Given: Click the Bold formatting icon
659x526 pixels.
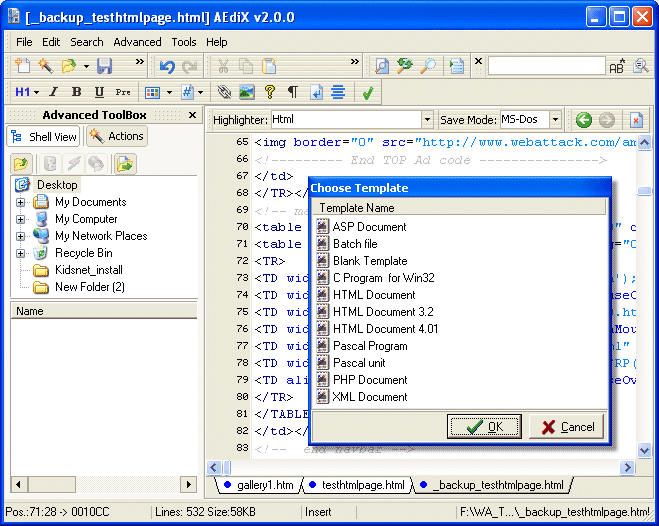Looking at the screenshot, I should (76, 92).
